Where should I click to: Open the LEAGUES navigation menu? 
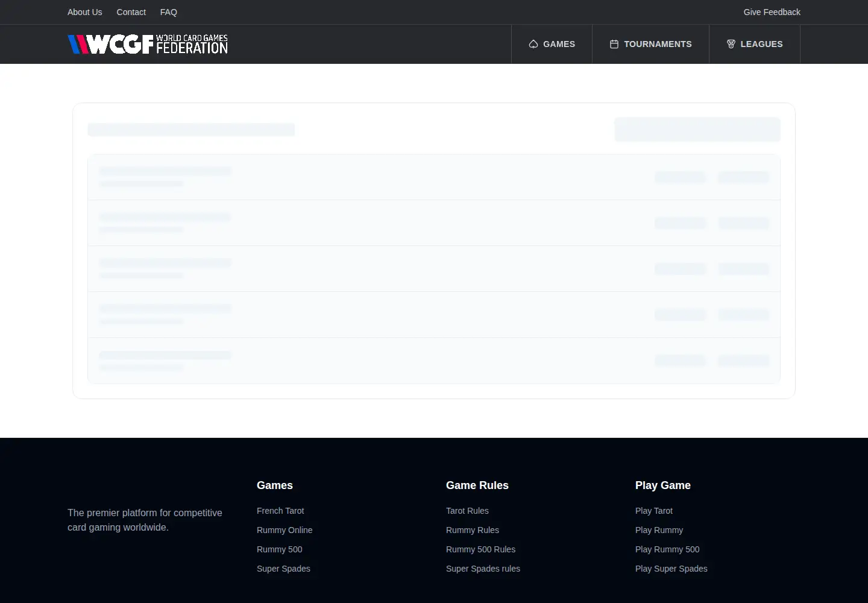[755, 44]
